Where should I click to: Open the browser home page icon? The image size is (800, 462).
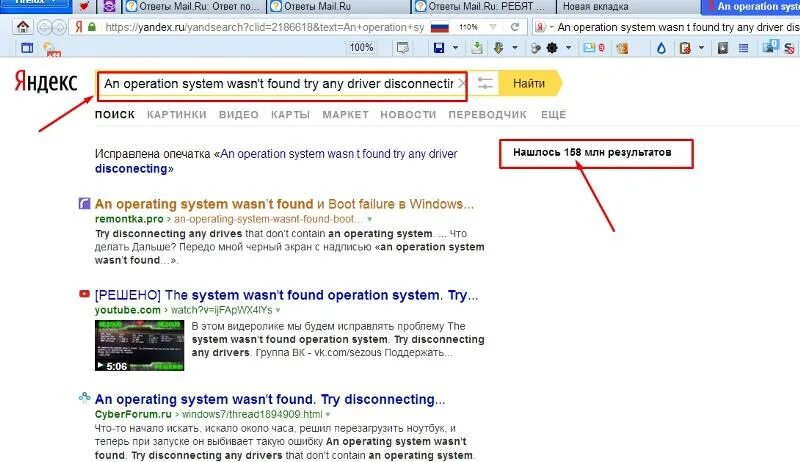click(x=23, y=27)
